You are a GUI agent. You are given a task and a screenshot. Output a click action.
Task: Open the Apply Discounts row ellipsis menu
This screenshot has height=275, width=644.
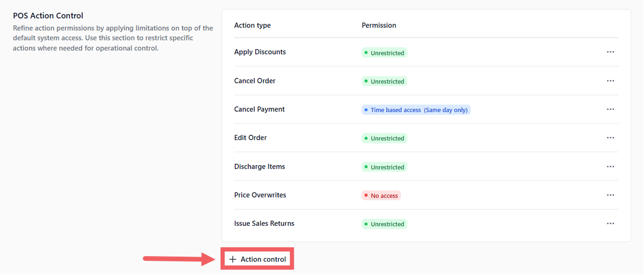(x=610, y=52)
